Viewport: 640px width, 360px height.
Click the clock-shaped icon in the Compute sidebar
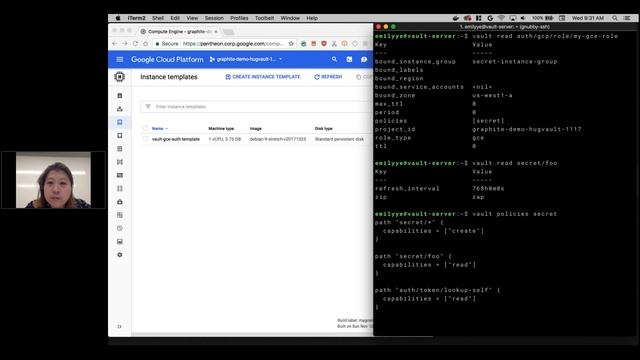click(x=120, y=228)
